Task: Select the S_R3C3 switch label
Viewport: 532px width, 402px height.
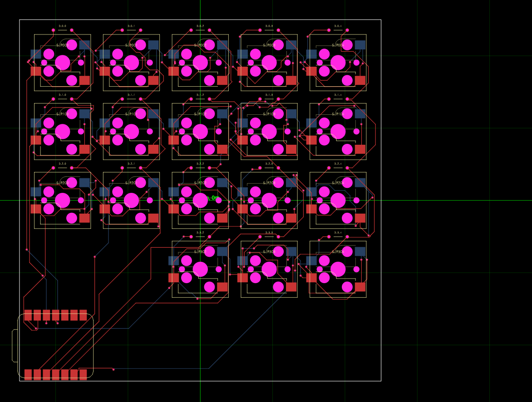Action: click(269, 252)
